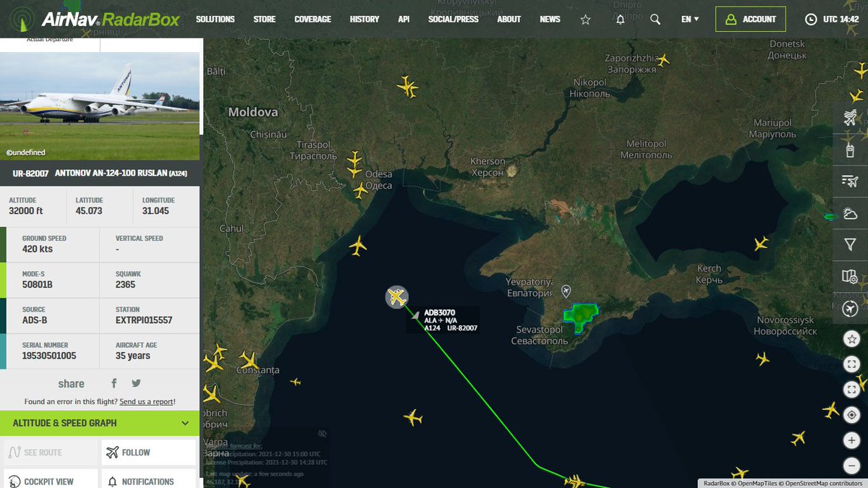Open the Coverage menu item
Image resolution: width=868 pixels, height=488 pixels.
(312, 20)
